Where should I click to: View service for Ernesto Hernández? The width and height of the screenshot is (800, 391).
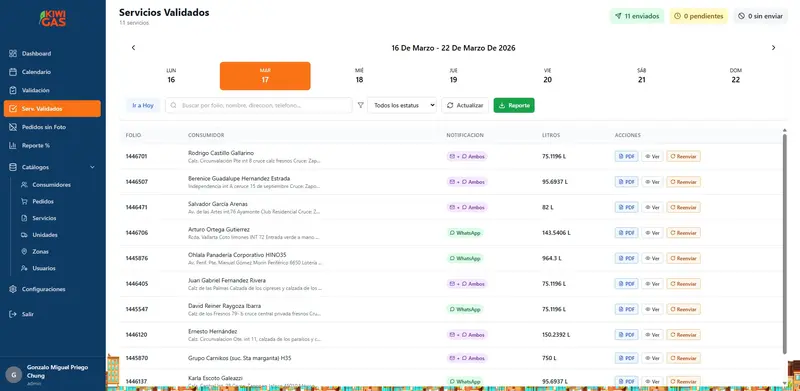652,335
